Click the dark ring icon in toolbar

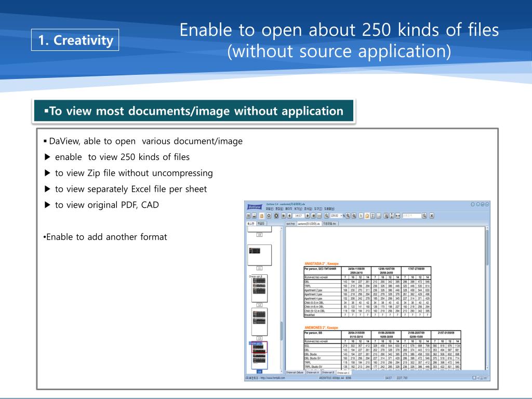[276, 216]
